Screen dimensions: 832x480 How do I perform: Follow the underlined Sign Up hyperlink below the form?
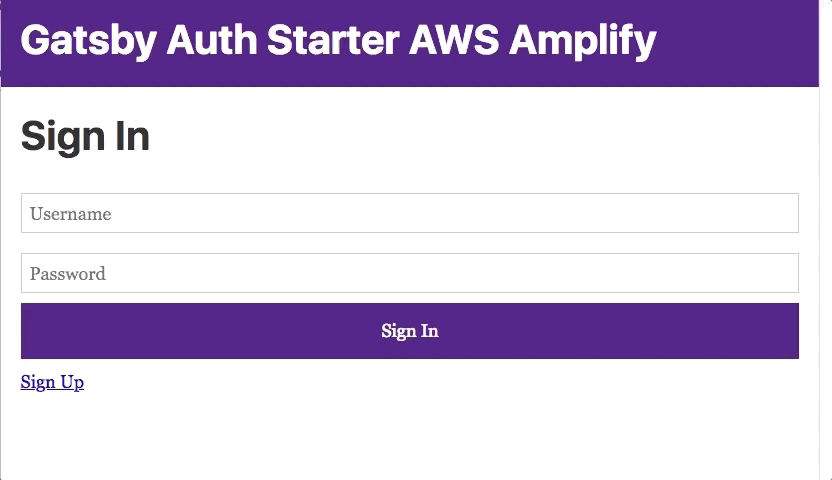click(52, 382)
